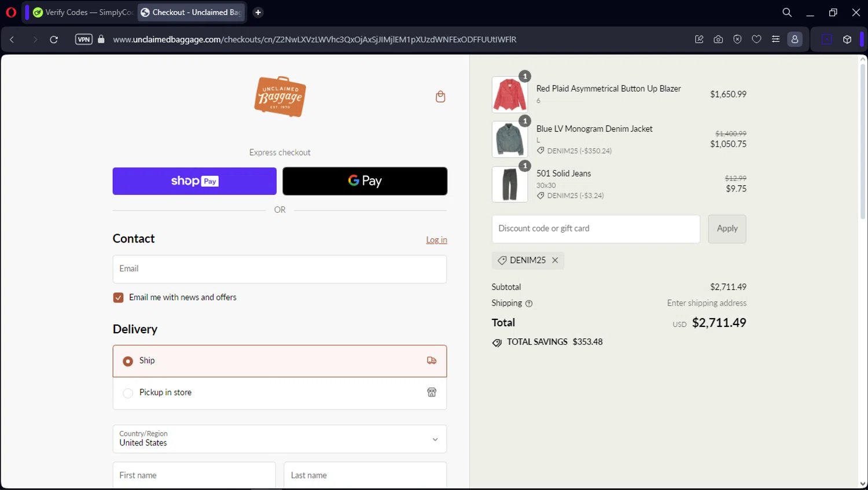Click the scrollbar down arrow
The width and height of the screenshot is (868, 490).
coord(863,484)
